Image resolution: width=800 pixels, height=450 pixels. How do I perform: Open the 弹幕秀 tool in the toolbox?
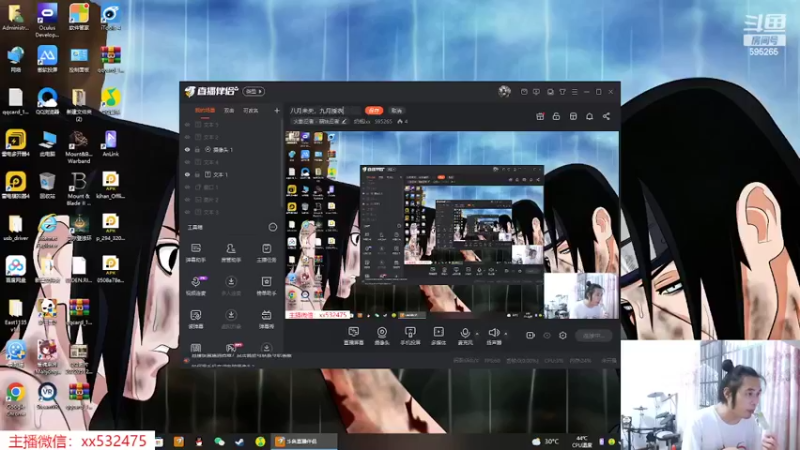coord(266,319)
